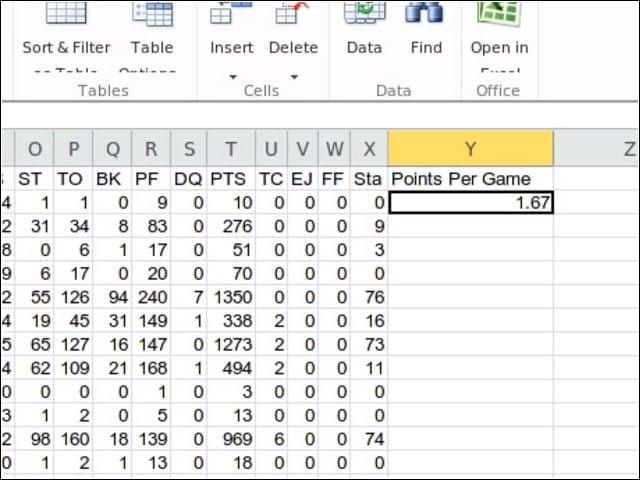Expand the Delete dropdown arrow
The height and width of the screenshot is (480, 640).
[x=294, y=77]
